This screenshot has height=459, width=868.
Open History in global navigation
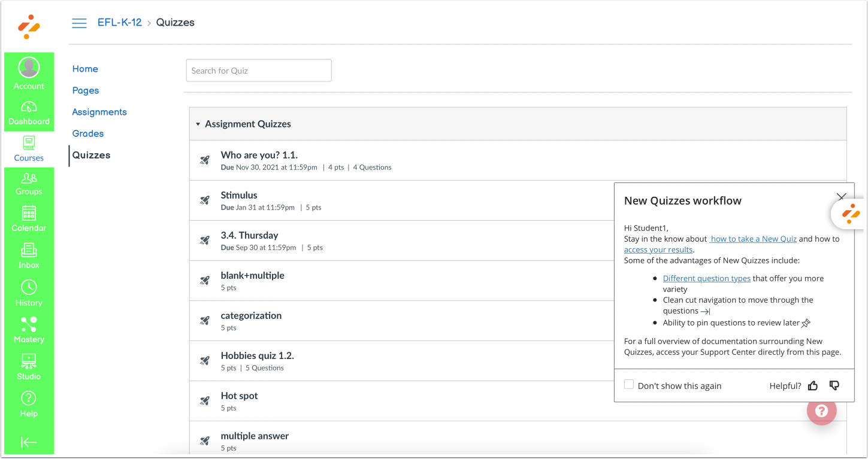click(x=29, y=293)
